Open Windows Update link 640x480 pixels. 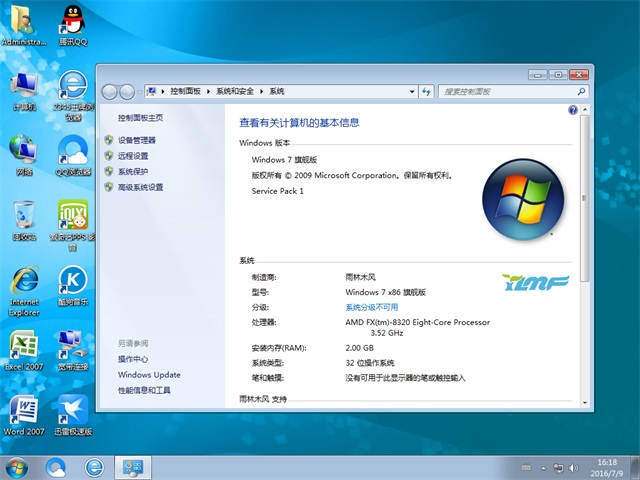click(x=149, y=375)
